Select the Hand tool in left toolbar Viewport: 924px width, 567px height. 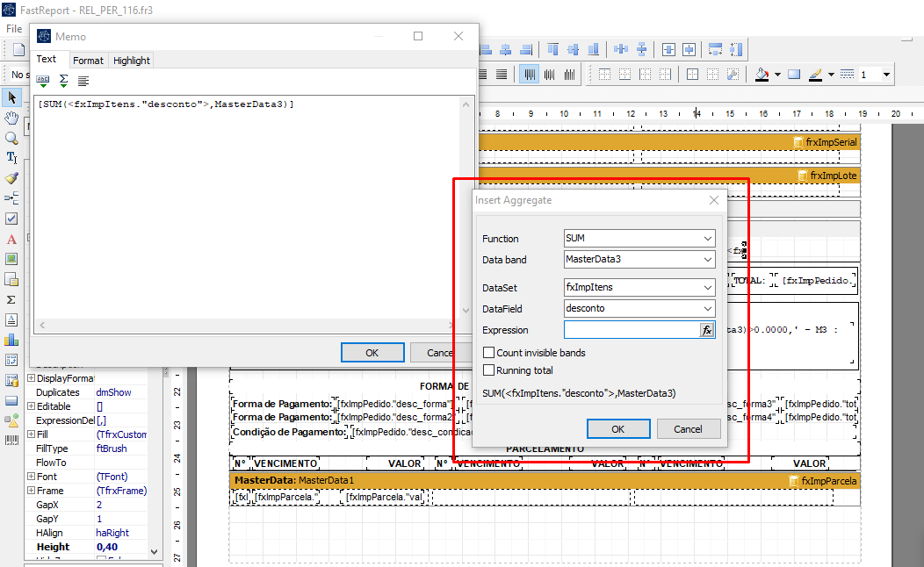coord(11,118)
